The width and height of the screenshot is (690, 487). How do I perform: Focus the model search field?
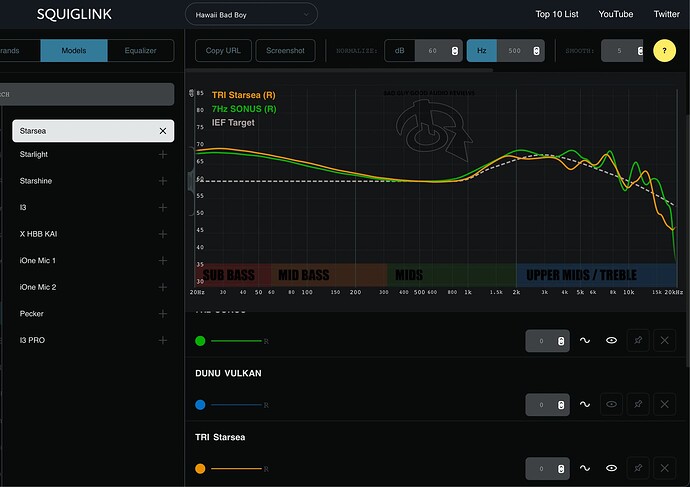pos(87,94)
